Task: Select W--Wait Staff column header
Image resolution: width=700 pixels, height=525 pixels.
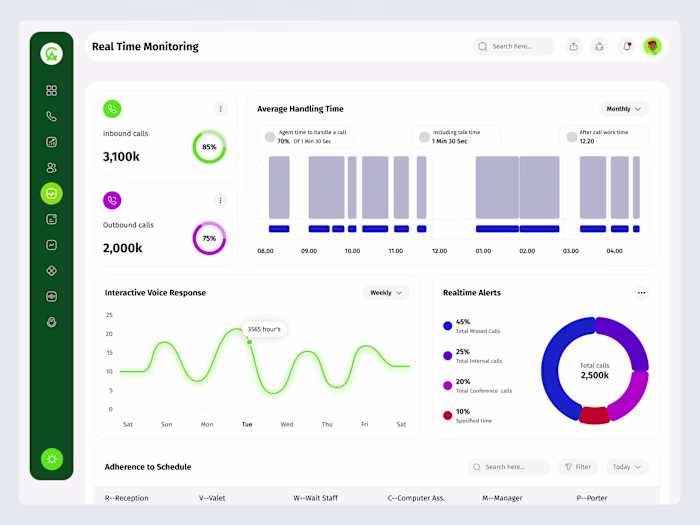Action: click(316, 498)
